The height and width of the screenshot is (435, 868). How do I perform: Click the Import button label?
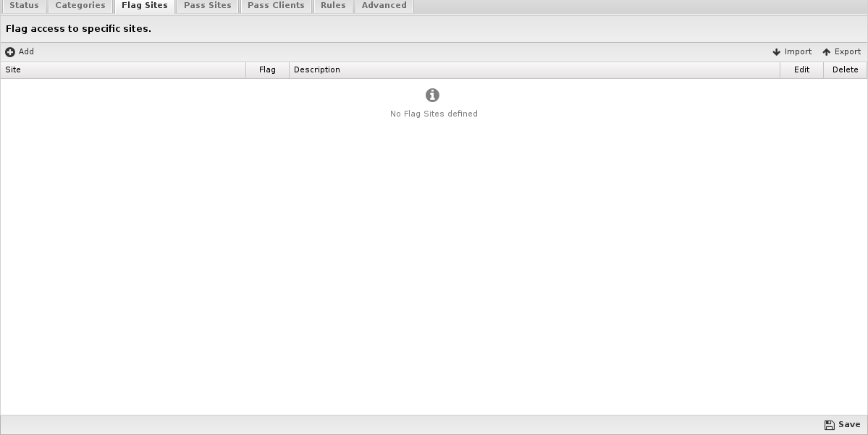pos(798,51)
